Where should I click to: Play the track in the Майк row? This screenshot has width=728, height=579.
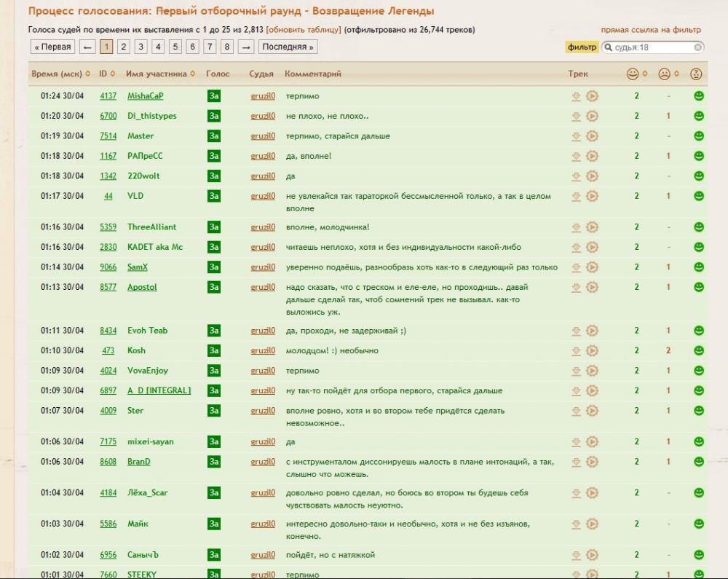[592, 524]
